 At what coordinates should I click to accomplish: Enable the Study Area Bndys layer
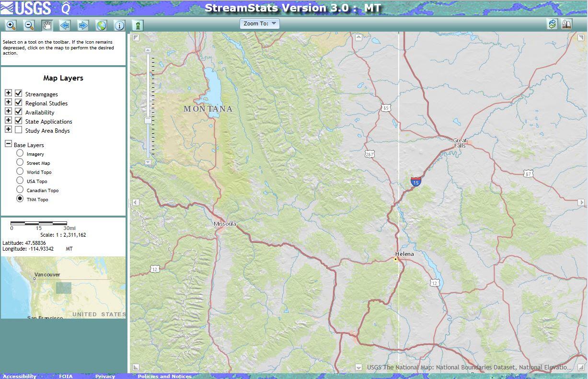pyautogui.click(x=18, y=130)
